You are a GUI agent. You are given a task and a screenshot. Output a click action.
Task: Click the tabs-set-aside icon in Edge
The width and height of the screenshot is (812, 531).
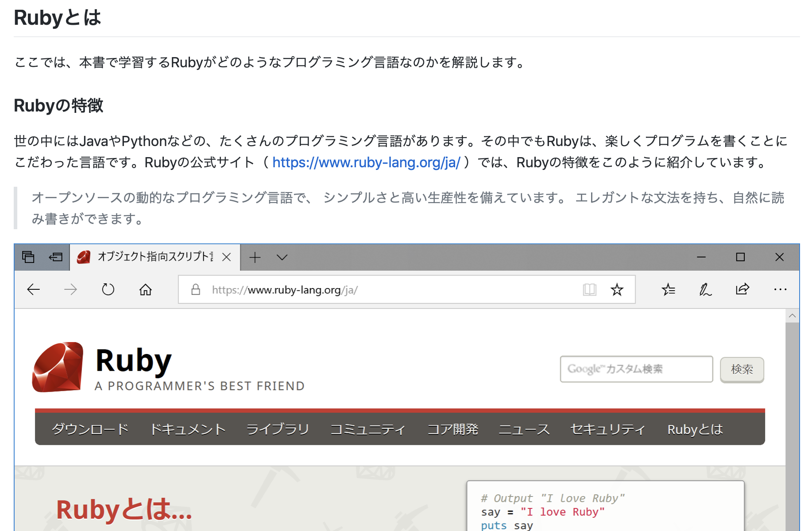coord(28,257)
